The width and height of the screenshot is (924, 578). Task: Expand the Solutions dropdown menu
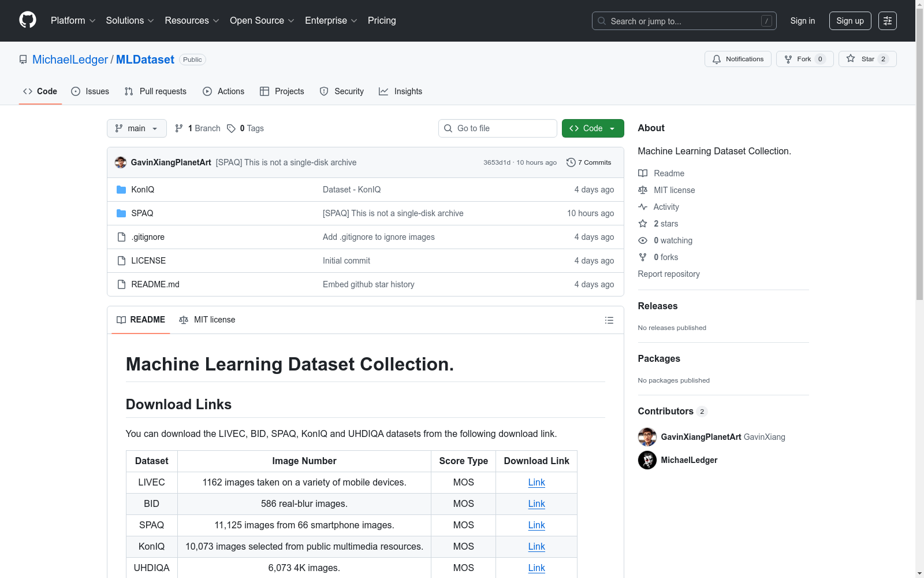tap(130, 21)
